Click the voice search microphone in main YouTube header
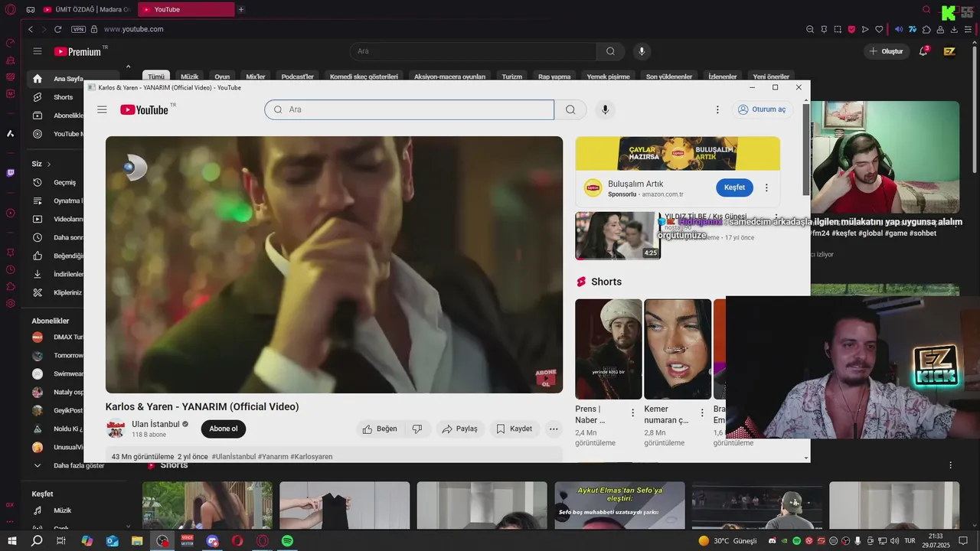 642,51
